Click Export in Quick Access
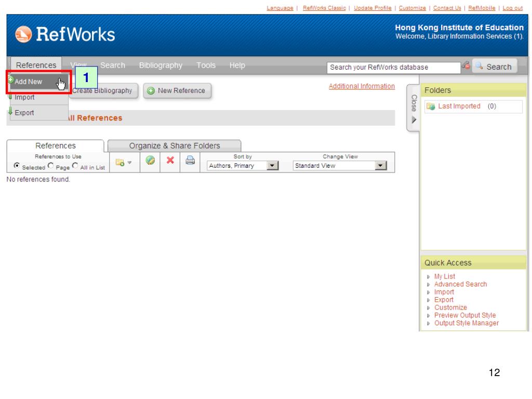Viewport: 532px width, 399px height. (x=444, y=300)
